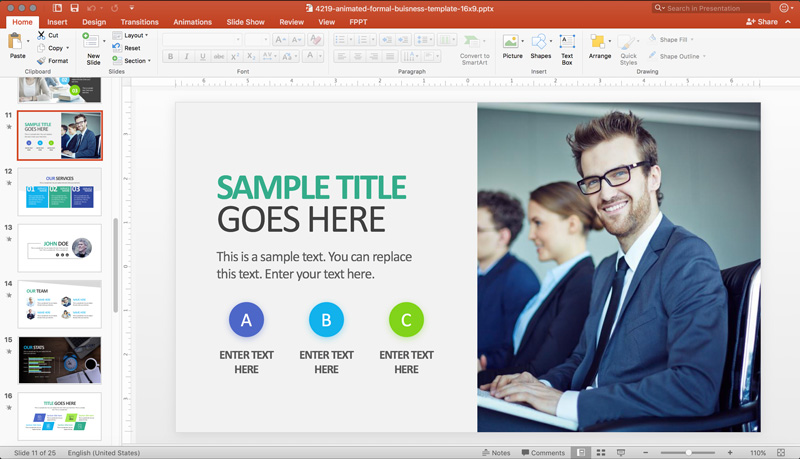Toggle Normal view in status bar
The width and height of the screenshot is (800, 459).
point(581,452)
